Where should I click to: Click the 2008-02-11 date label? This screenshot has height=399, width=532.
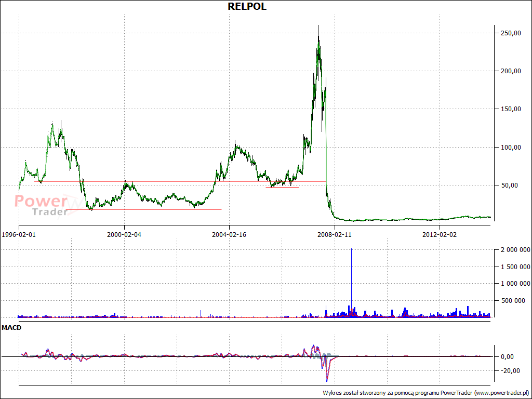[x=335, y=234]
